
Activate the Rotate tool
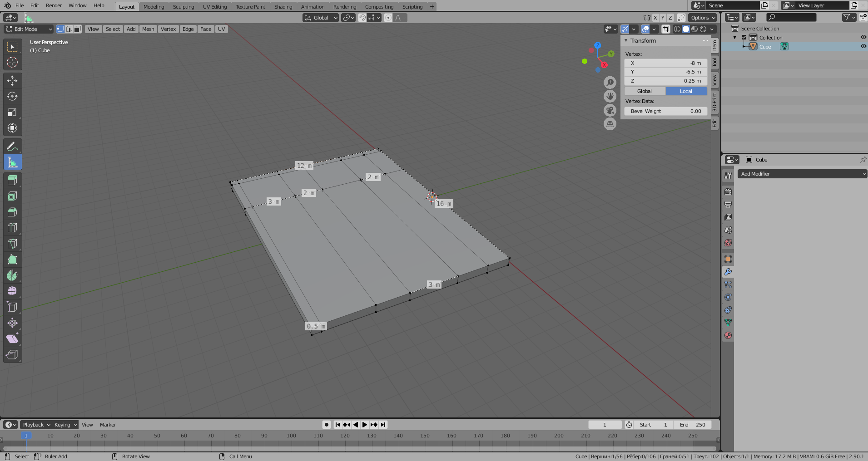12,97
